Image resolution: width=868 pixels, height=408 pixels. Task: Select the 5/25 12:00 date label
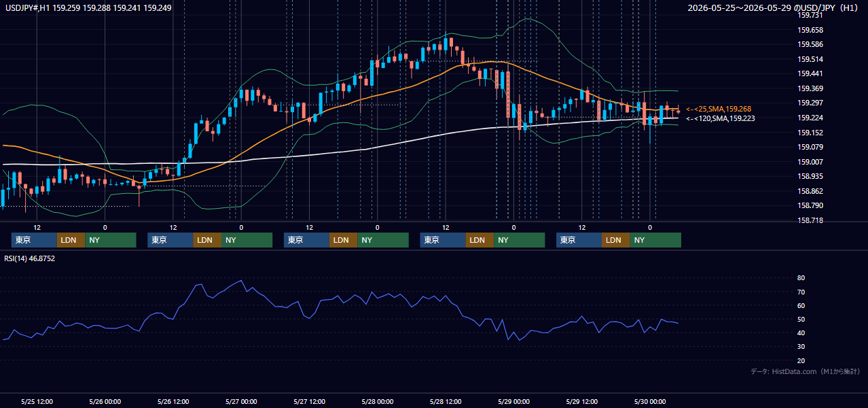37,401
